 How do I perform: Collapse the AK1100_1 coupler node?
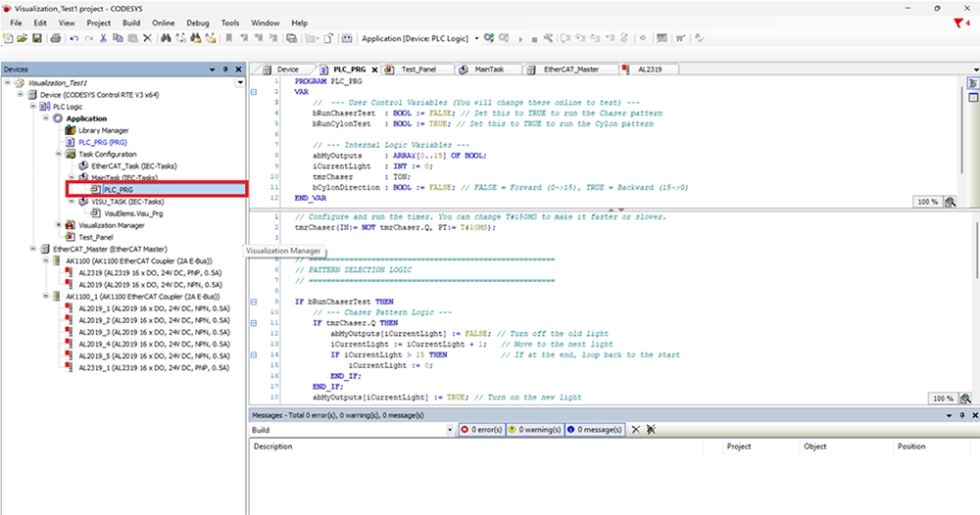pyautogui.click(x=46, y=296)
